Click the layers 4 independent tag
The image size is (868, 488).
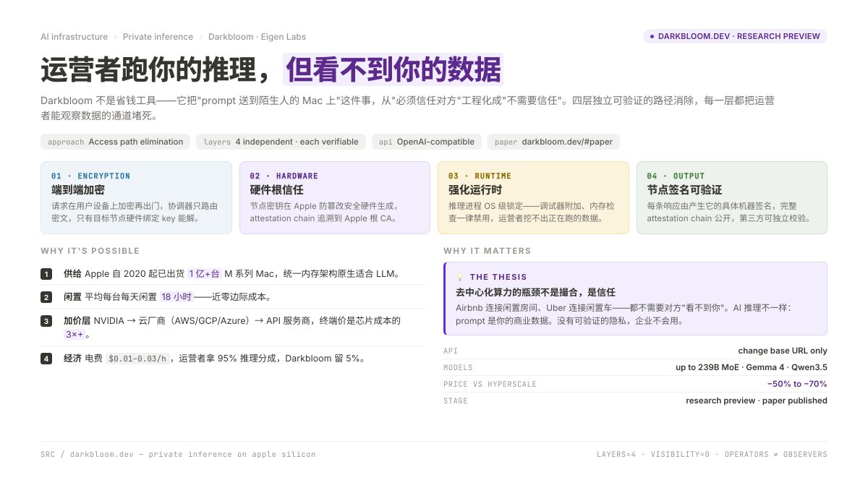281,142
